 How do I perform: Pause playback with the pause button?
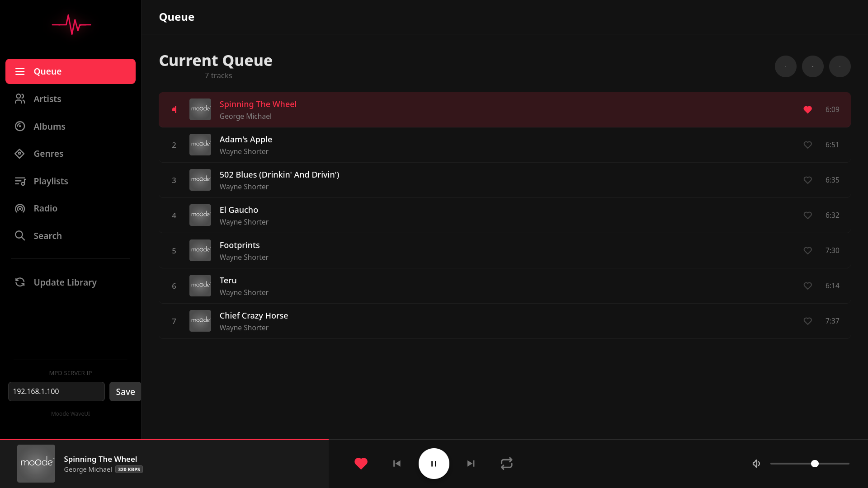[434, 464]
